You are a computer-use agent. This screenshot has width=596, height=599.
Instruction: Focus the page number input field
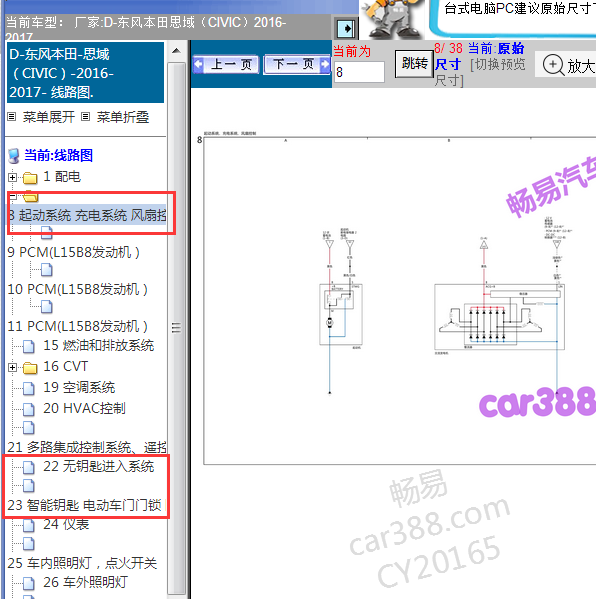coord(359,72)
